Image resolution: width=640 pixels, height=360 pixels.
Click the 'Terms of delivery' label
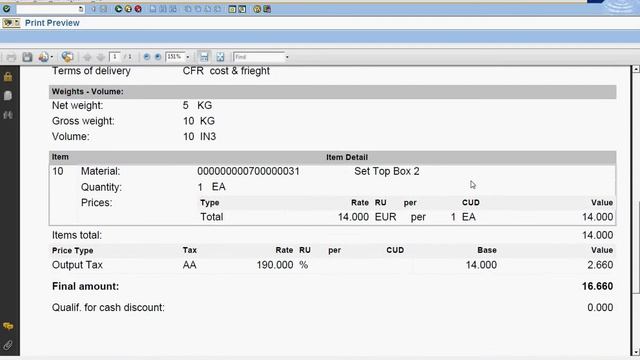click(x=91, y=71)
